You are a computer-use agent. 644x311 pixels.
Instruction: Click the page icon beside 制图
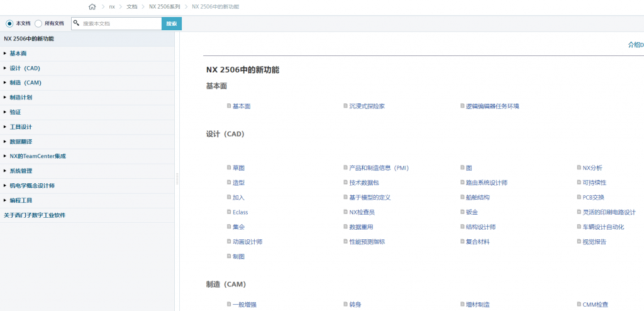tap(229, 256)
